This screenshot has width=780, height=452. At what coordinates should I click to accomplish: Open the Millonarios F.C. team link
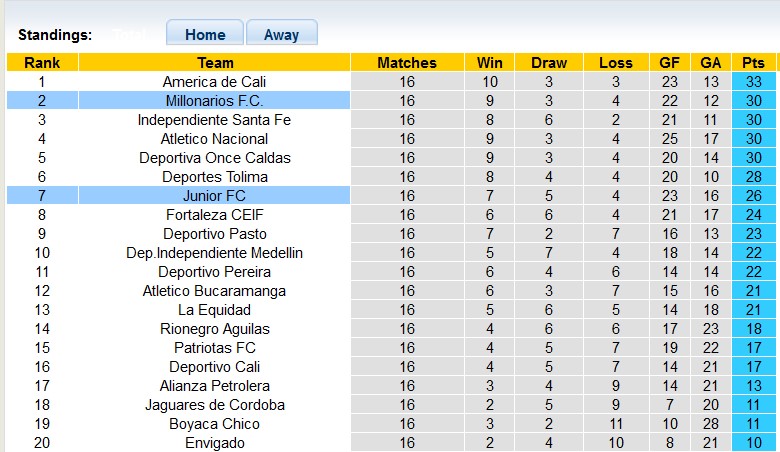click(x=215, y=101)
